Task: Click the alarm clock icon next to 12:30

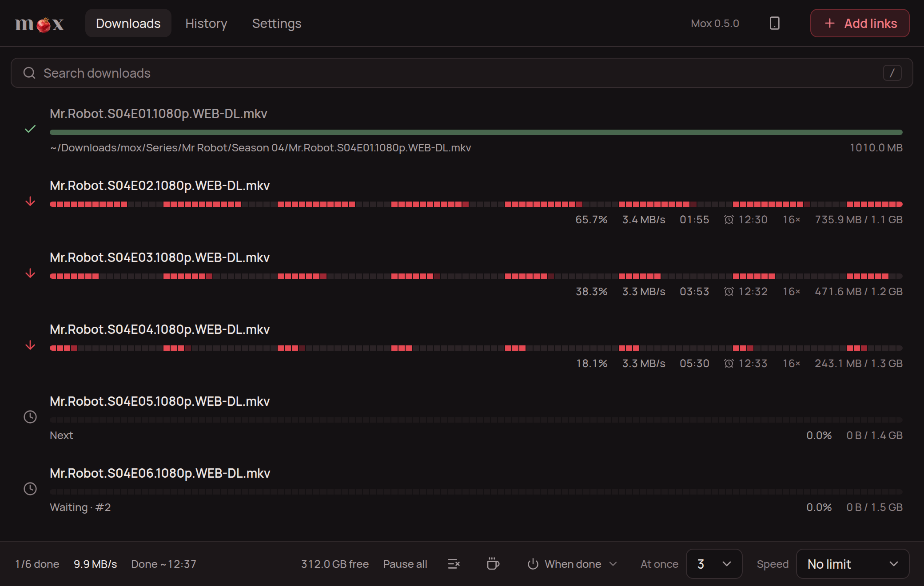Action: click(x=729, y=219)
